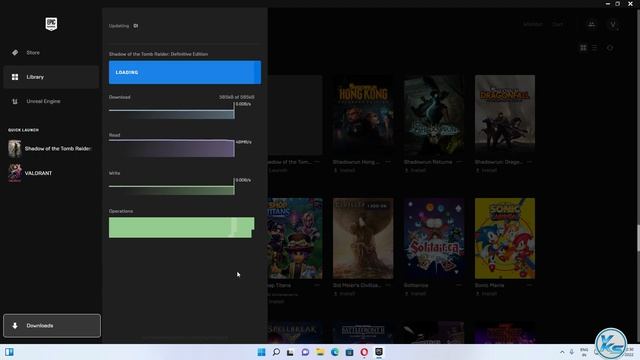
Task: Click the Unreal Engine sidebar icon
Action: click(15, 101)
